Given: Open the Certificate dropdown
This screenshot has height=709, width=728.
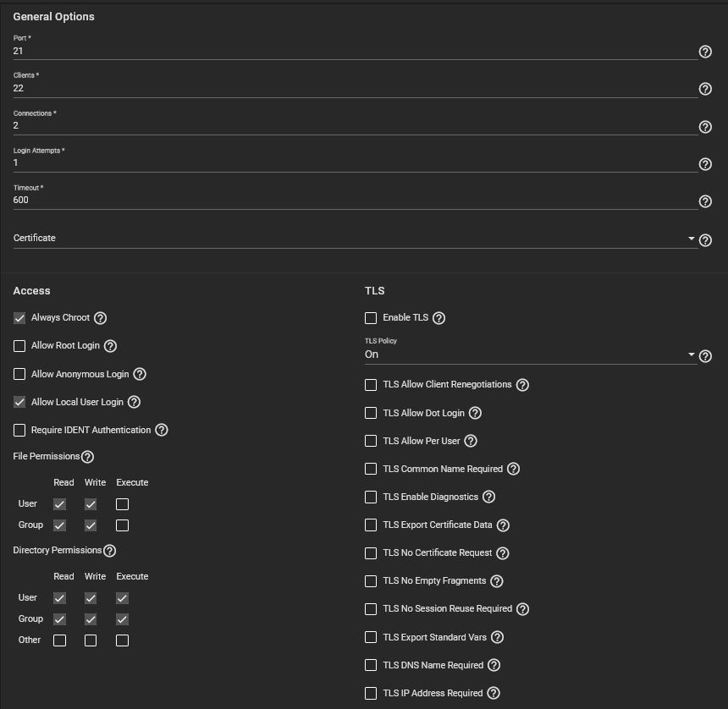Looking at the screenshot, I should (354, 239).
